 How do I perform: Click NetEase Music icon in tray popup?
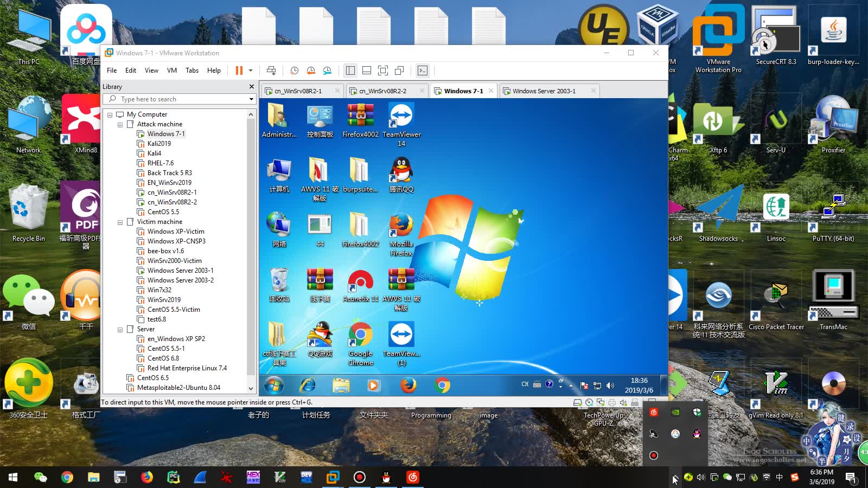point(654,412)
